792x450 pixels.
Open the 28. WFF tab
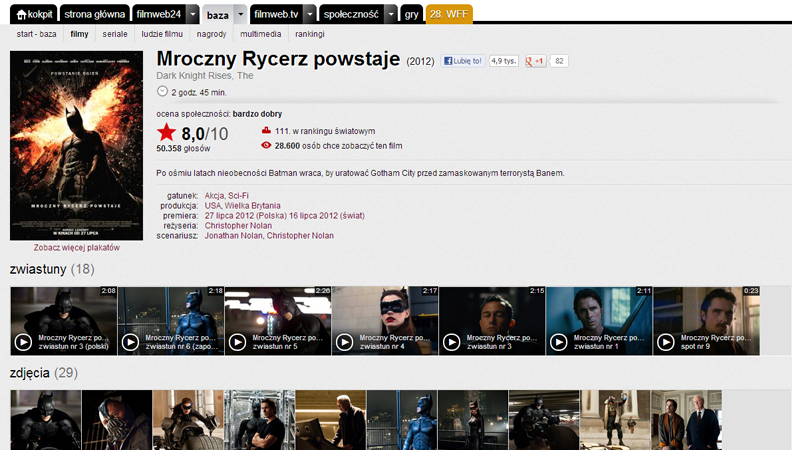[449, 14]
